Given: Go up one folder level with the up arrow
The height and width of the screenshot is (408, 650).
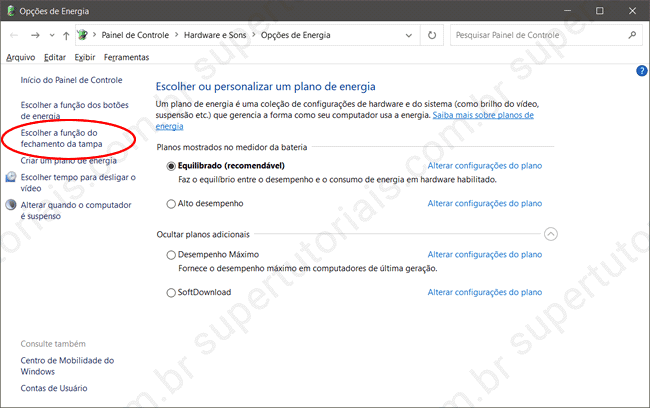Looking at the screenshot, I should point(65,35).
